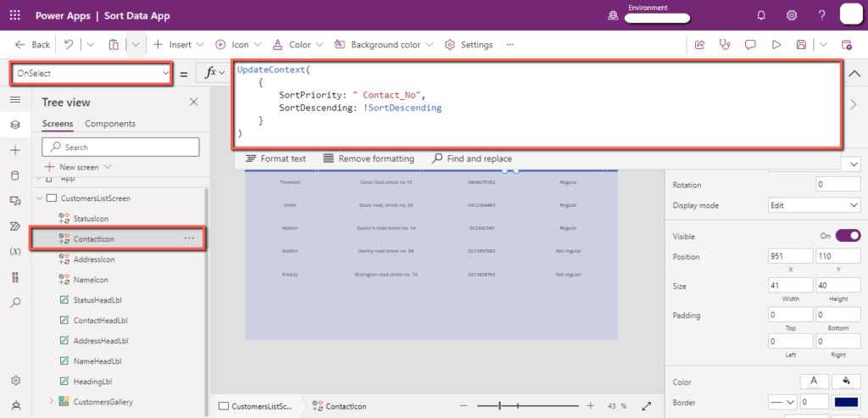Open the undo dropdown arrow
The image size is (868, 418).
click(91, 45)
